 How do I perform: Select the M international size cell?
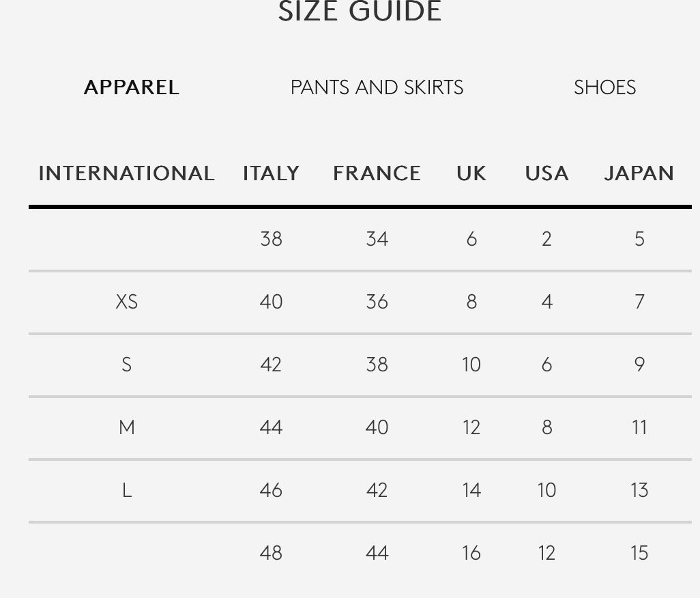pos(127,427)
